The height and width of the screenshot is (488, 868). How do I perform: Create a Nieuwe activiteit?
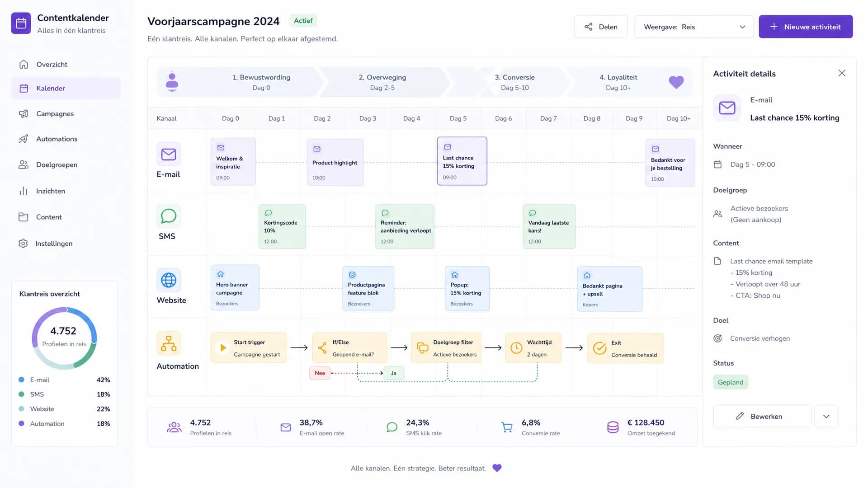(806, 27)
